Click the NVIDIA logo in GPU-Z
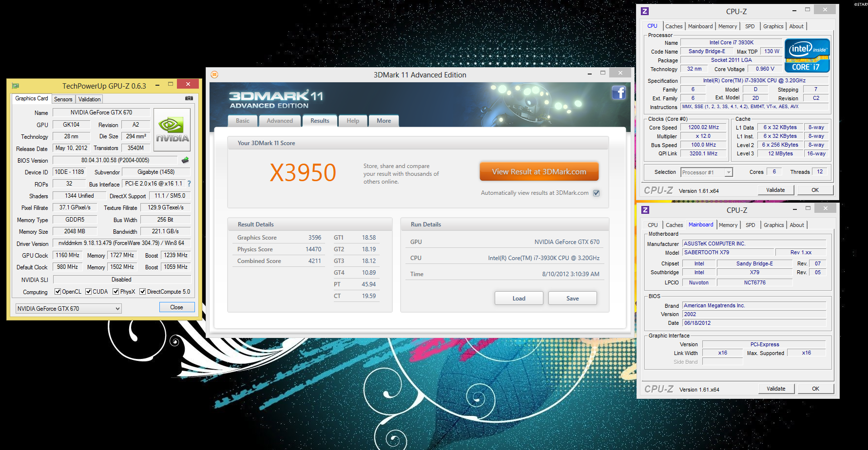The width and height of the screenshot is (868, 450). click(x=172, y=130)
